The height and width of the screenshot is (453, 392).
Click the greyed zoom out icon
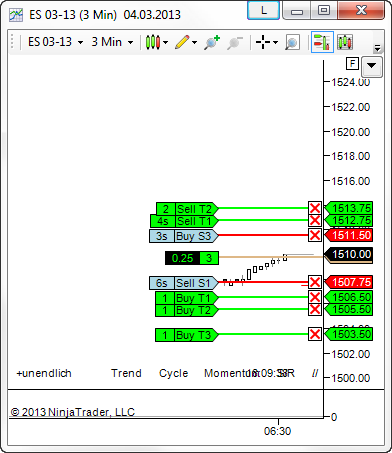[235, 42]
